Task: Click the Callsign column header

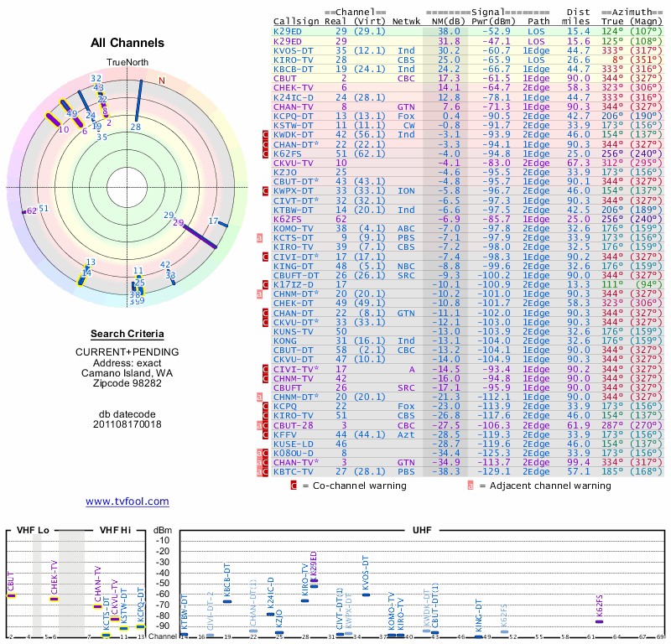Action: click(298, 21)
